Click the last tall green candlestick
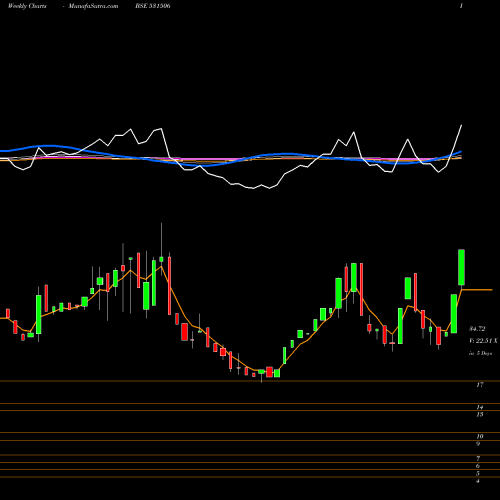This screenshot has width=500, height=500. [461, 267]
